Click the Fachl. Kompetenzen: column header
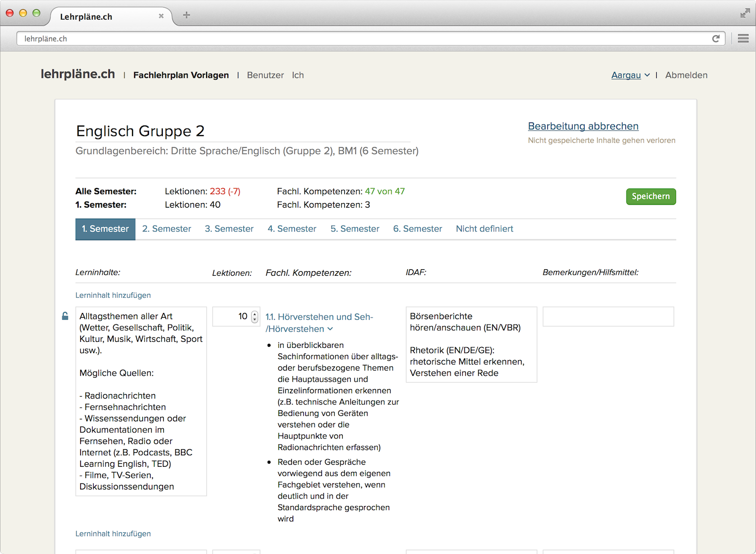756x554 pixels. 308,273
